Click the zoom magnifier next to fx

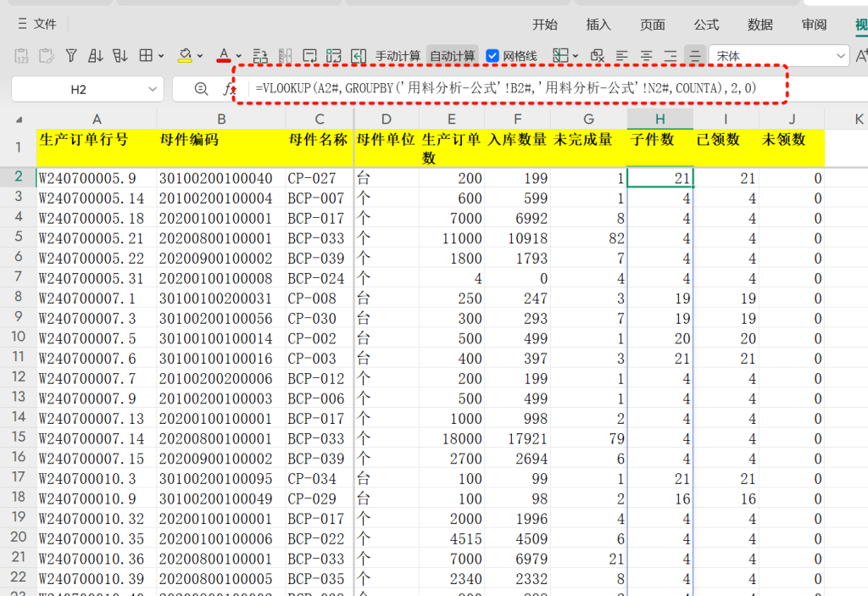201,89
